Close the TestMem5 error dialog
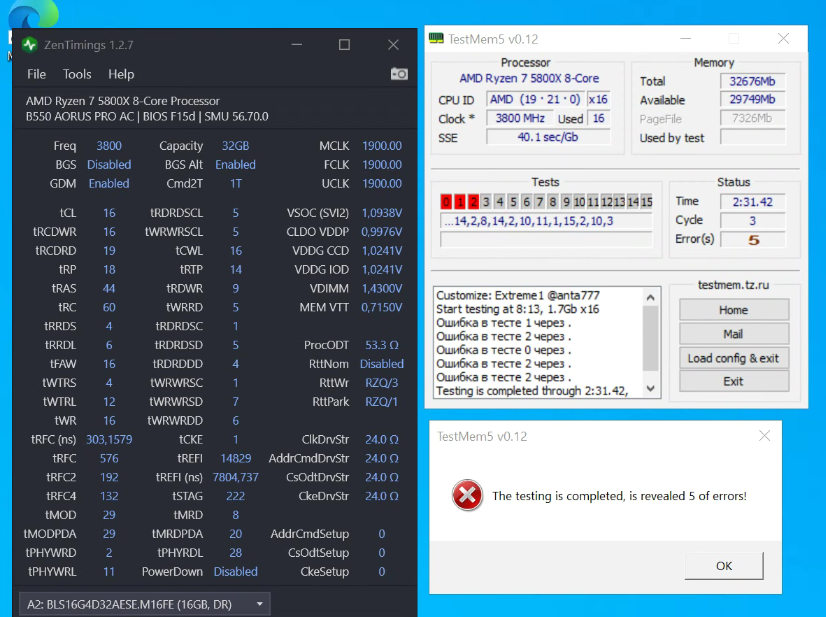826x617 pixels. (764, 436)
